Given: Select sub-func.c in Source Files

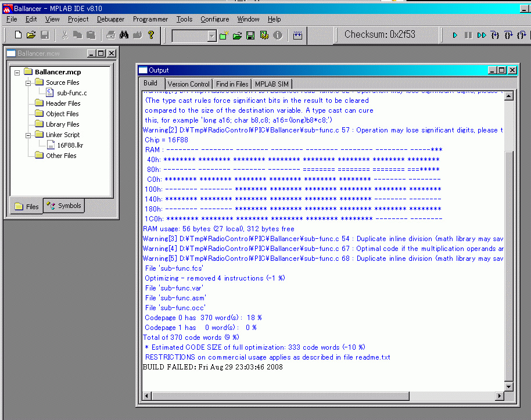Looking at the screenshot, I should pyautogui.click(x=71, y=93).
